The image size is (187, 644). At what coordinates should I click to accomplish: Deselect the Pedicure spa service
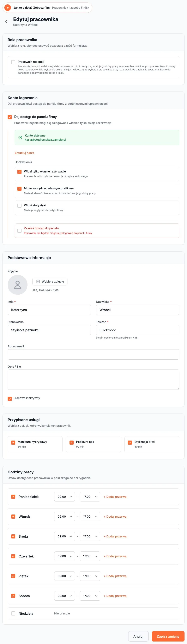[x=72, y=442]
